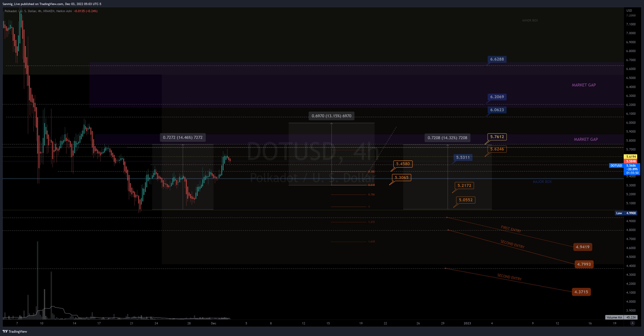Click the Polkadot / U. S. Dollar chart title

[x=38, y=11]
